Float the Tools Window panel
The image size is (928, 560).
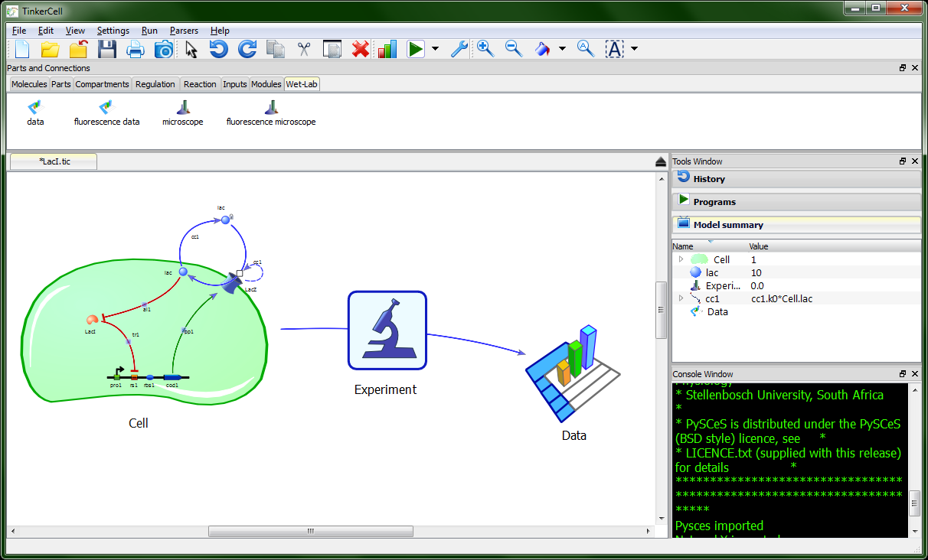pos(903,161)
